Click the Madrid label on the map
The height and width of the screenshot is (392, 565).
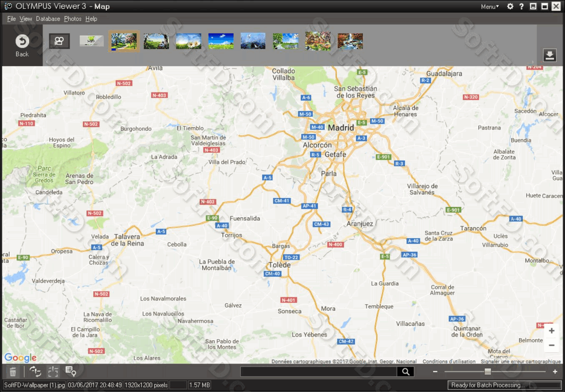341,128
